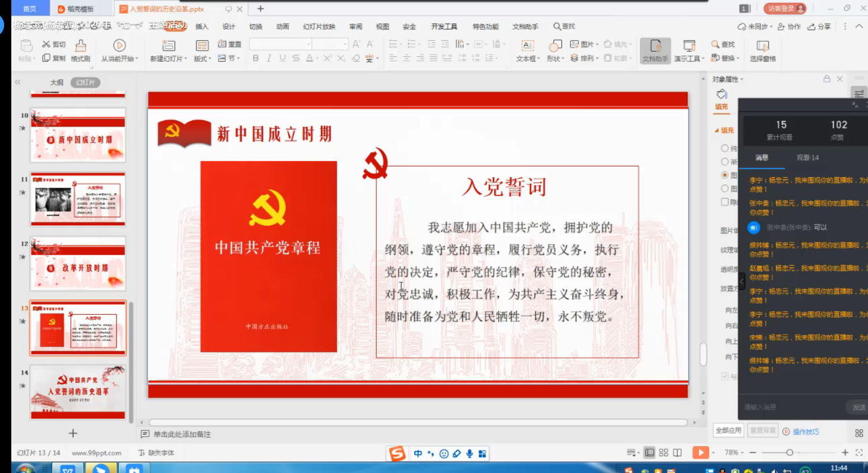Increase font size button
Image resolution: width=868 pixels, height=473 pixels.
357,44
